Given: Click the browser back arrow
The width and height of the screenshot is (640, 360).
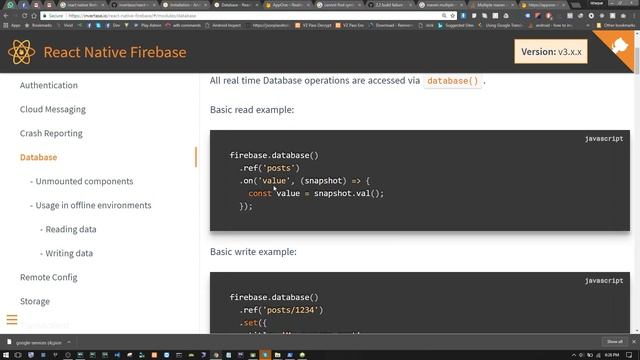Looking at the screenshot, I should (x=6, y=16).
